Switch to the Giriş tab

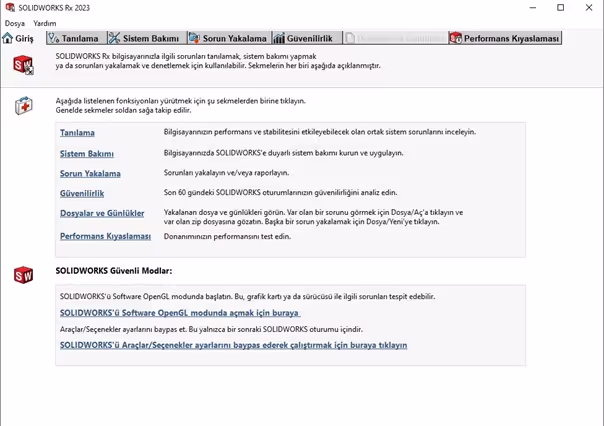[x=18, y=38]
